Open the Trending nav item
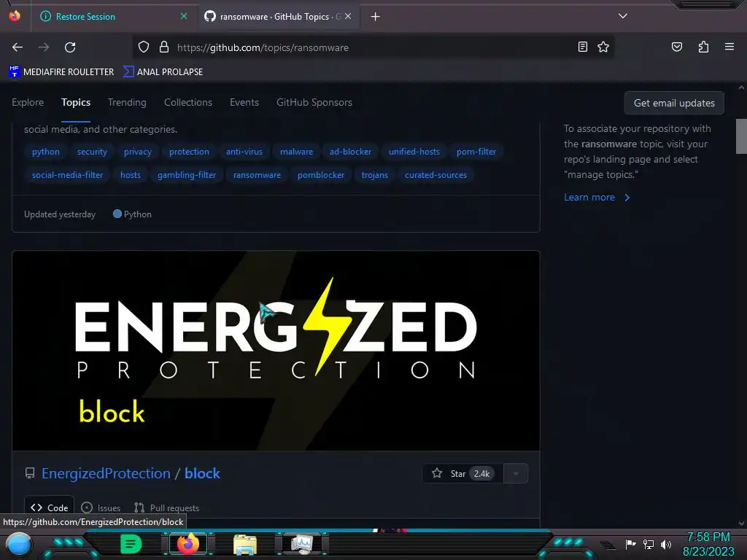 pyautogui.click(x=127, y=102)
